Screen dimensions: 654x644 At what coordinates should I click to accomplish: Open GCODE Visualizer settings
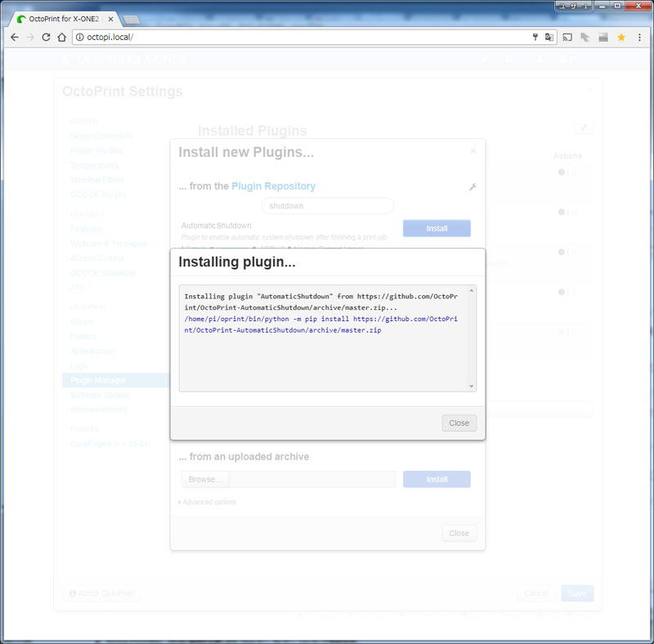tap(103, 273)
